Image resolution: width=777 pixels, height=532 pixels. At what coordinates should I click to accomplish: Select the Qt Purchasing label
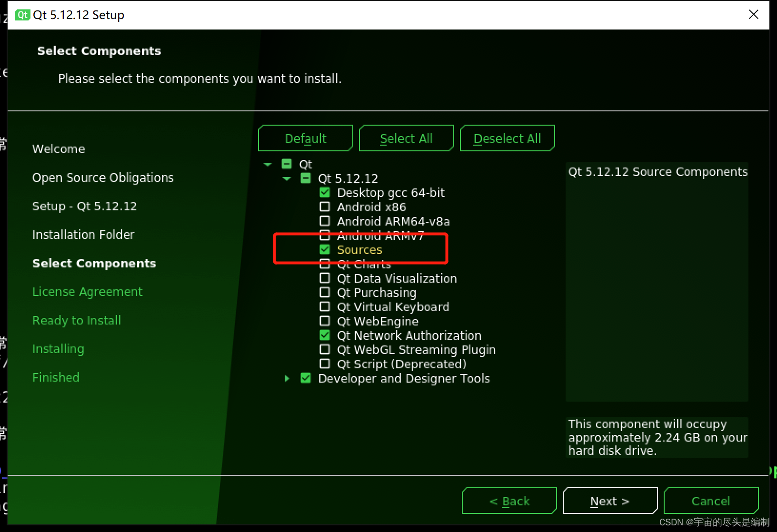click(x=377, y=293)
